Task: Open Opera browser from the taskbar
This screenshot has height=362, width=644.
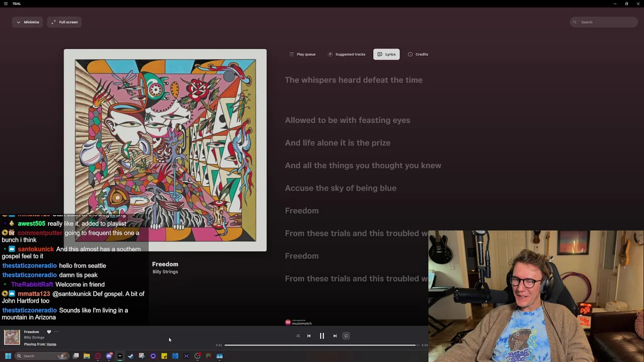Action: tap(98, 356)
